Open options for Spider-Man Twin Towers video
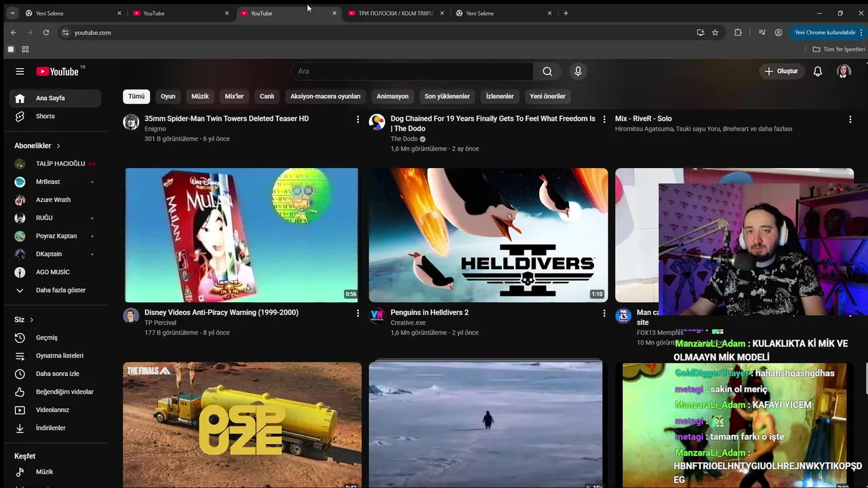Screen dimensions: 868x488 [358, 119]
